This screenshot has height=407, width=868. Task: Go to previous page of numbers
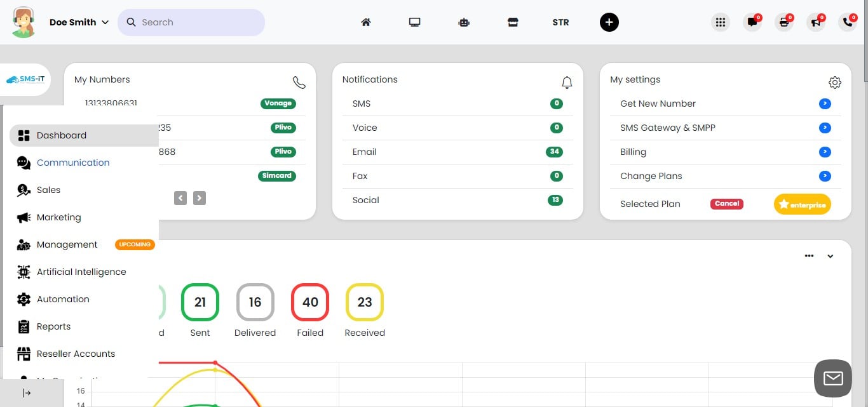click(180, 198)
